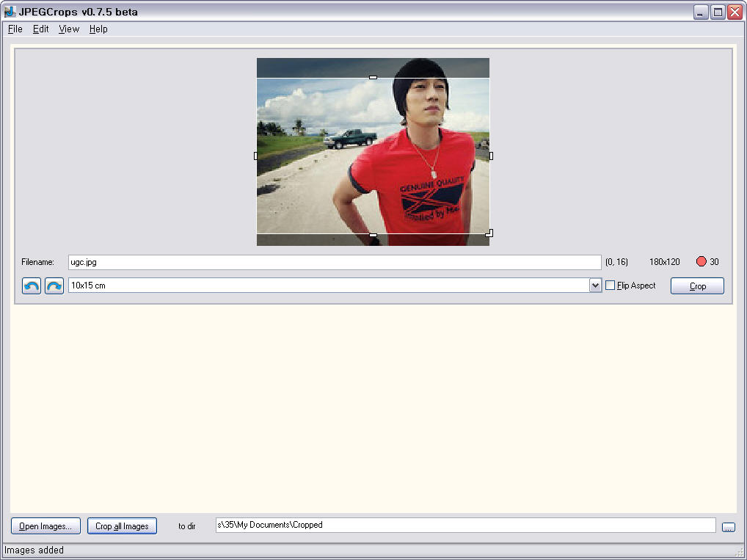Click the left-edge crop handle
747x560 pixels.
[x=256, y=156]
